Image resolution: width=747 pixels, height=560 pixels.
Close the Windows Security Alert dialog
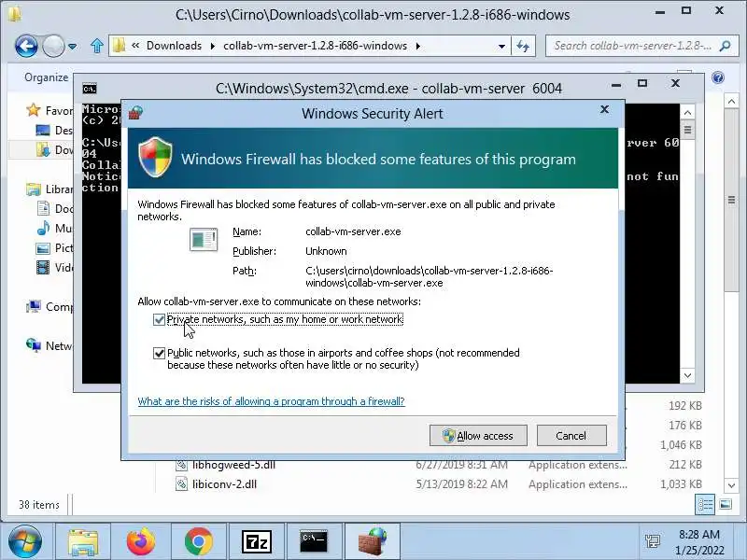point(604,109)
